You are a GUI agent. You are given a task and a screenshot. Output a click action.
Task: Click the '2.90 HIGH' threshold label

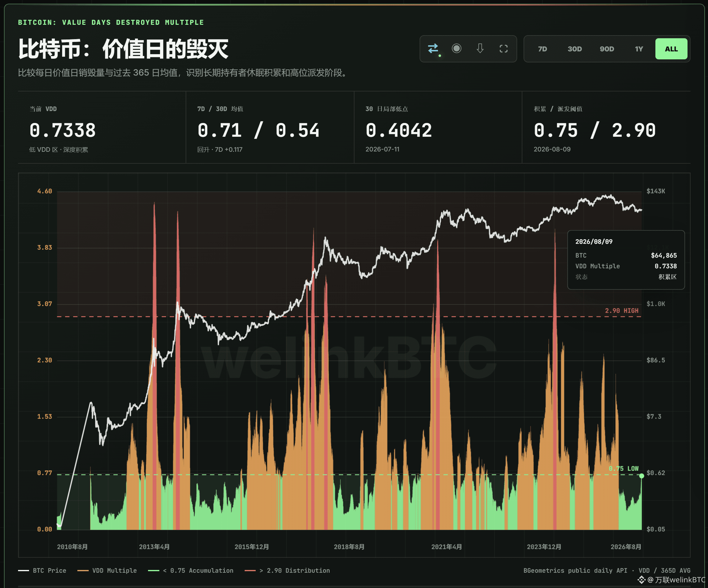pyautogui.click(x=622, y=311)
